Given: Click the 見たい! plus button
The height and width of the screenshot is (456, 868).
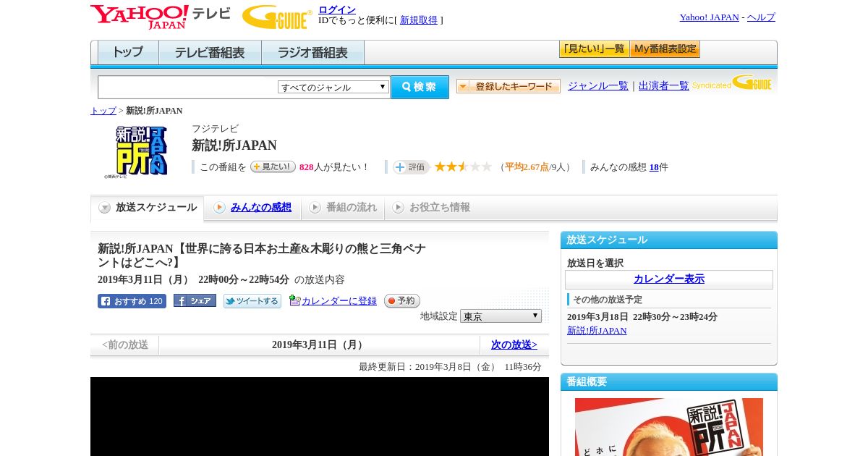Looking at the screenshot, I should point(273,166).
